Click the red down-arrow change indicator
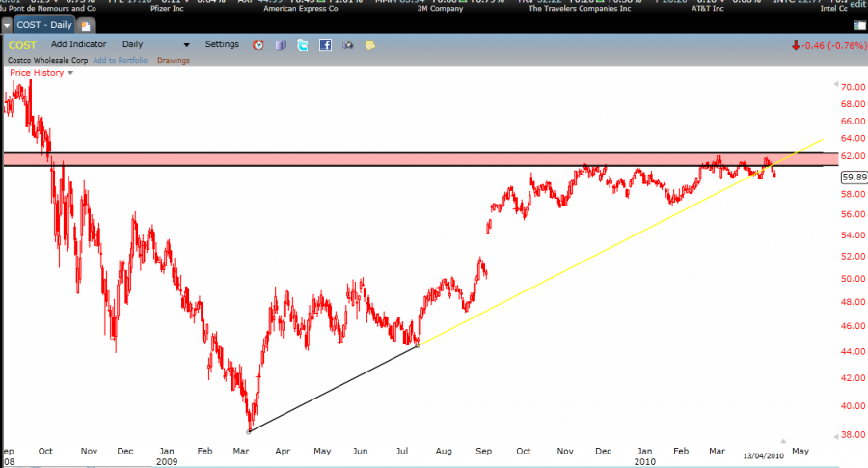This screenshot has width=868, height=468. (796, 45)
